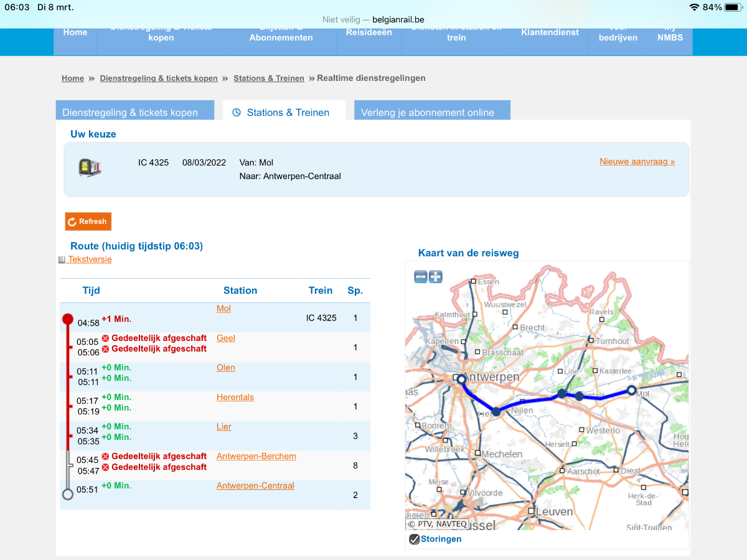Viewport: 747px width, 560px height.
Task: Click the Antwerpen endpoint marker on the map
Action: point(461,379)
